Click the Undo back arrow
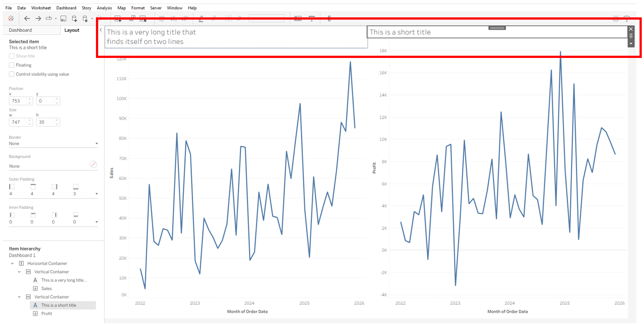Image resolution: width=644 pixels, height=324 pixels. coord(27,18)
